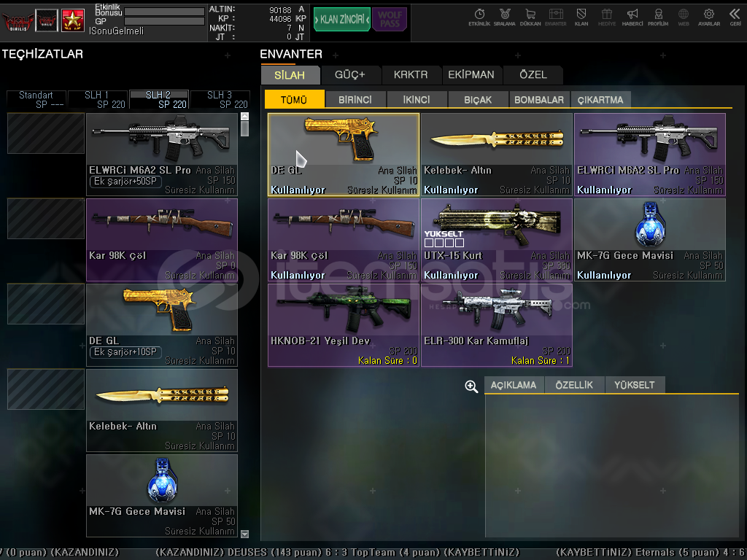Image resolution: width=747 pixels, height=560 pixels.
Task: Open the AYARLAR gear icon
Action: [709, 17]
